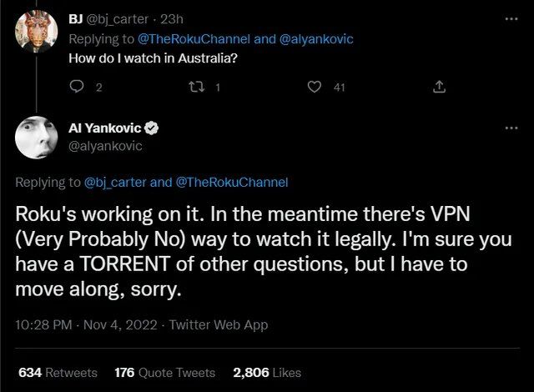Open BJ's profile picture
The height and width of the screenshot is (392, 534).
[35, 30]
